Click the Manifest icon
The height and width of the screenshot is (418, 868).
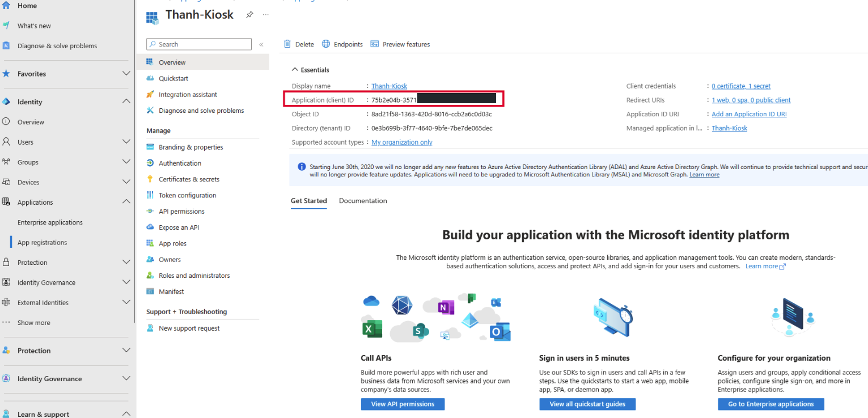[x=150, y=292]
